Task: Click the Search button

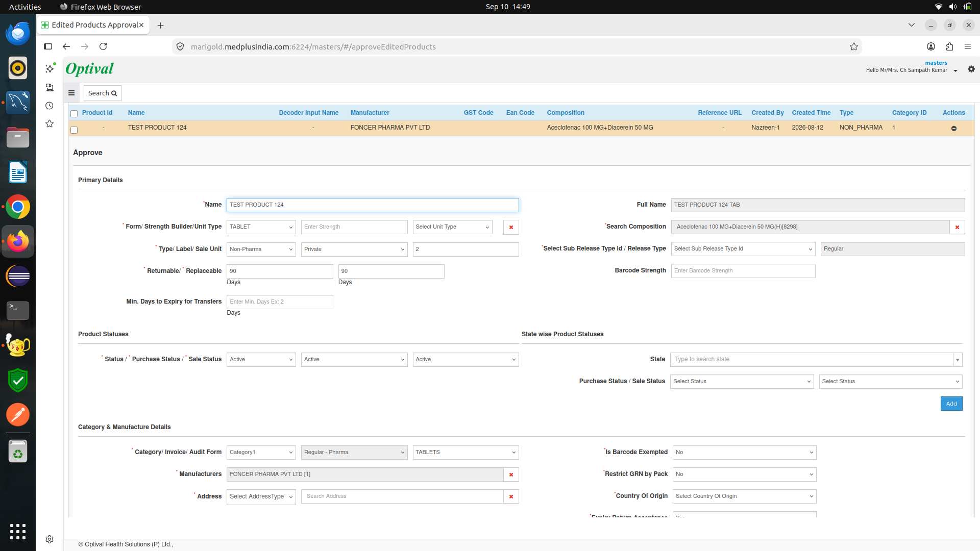Action: click(x=103, y=93)
